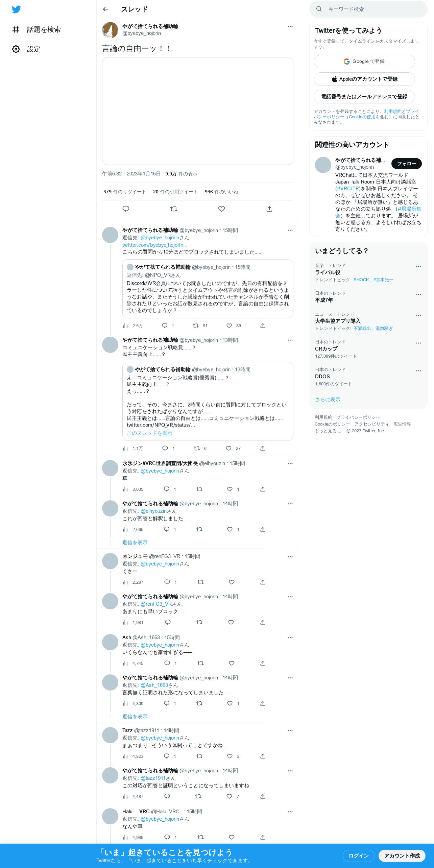The image size is (434, 868).
Task: Open the empty media card in the main tweet
Action: pyautogui.click(x=197, y=111)
